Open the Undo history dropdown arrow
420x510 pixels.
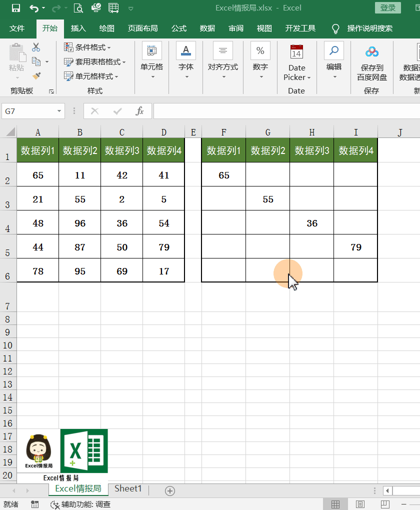tap(43, 8)
